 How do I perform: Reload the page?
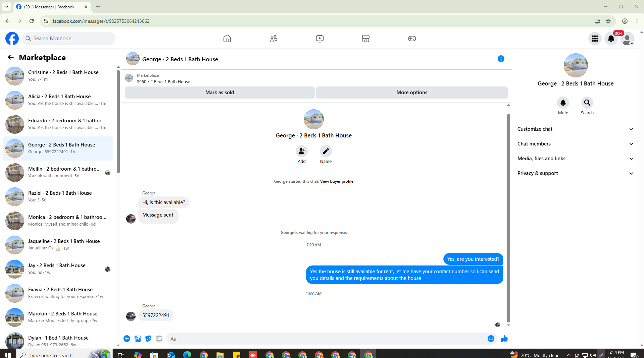click(32, 21)
